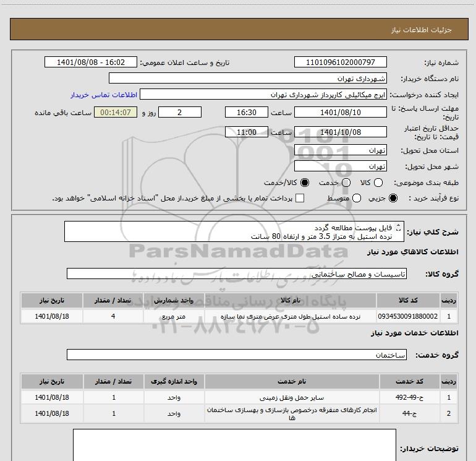Click goods quantity cell showing 4
This screenshot has height=461, width=476.
pos(113,316)
